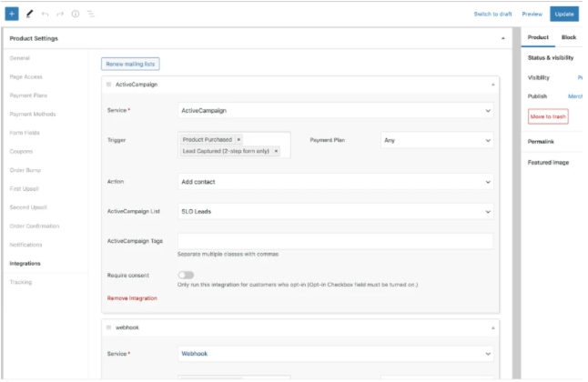Screen dimensions: 588x382
Task: Select the pencil edit tool icon
Action: point(30,14)
